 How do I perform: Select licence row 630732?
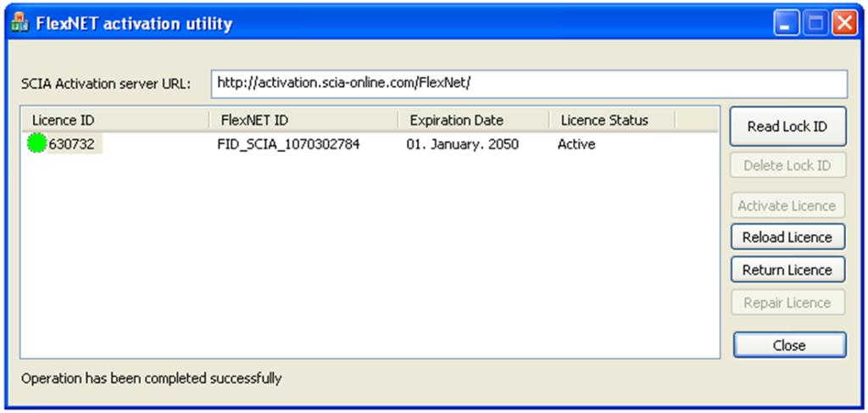pos(370,144)
